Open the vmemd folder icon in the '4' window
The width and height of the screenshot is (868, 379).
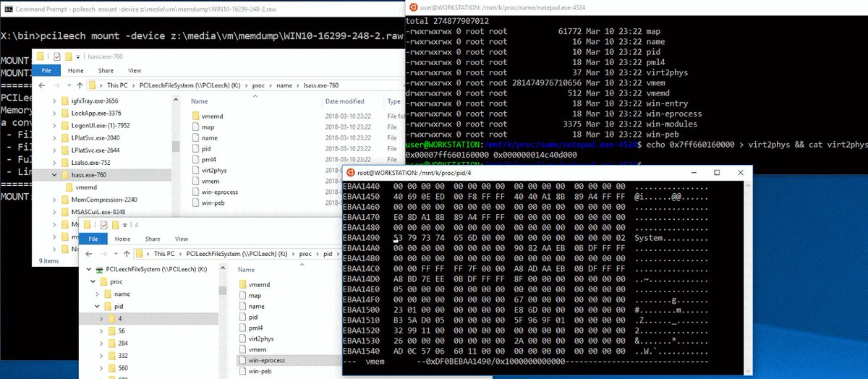[x=242, y=284]
